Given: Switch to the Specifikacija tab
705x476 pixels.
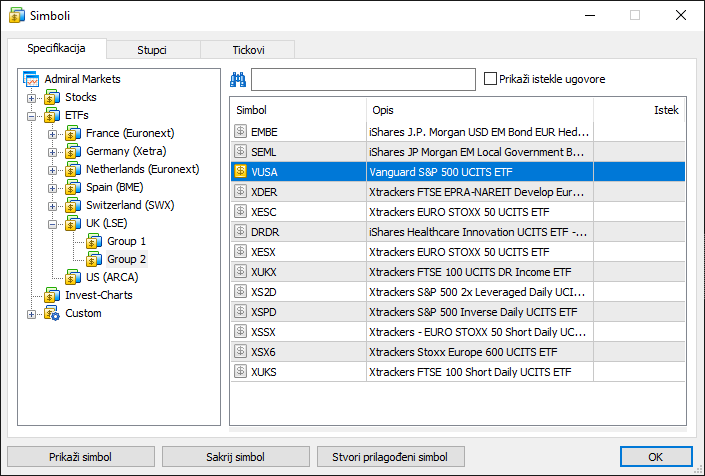Looking at the screenshot, I should [x=57, y=49].
